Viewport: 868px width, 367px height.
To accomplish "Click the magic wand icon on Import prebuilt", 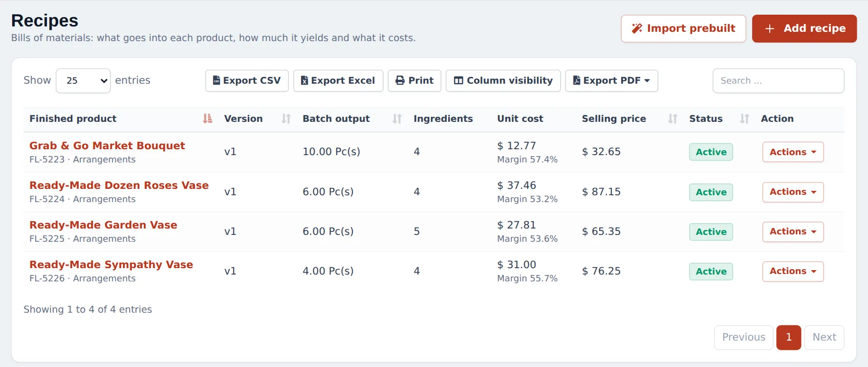I will pos(637,28).
